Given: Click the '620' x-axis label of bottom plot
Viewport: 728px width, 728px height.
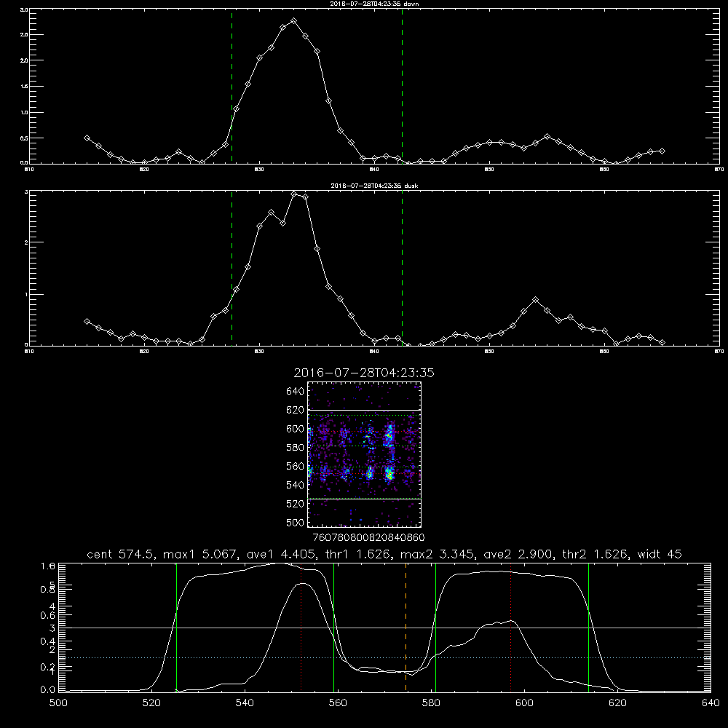Looking at the screenshot, I should click(618, 703).
